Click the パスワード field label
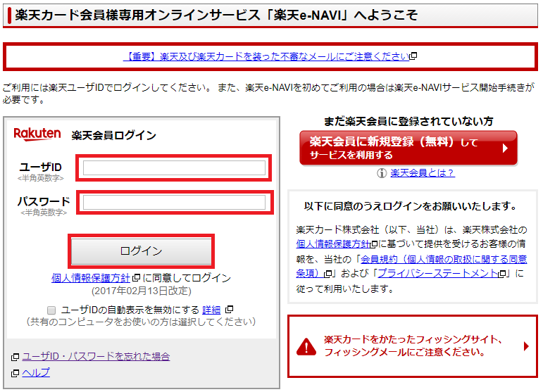This screenshot has width=543, height=392. (x=44, y=201)
